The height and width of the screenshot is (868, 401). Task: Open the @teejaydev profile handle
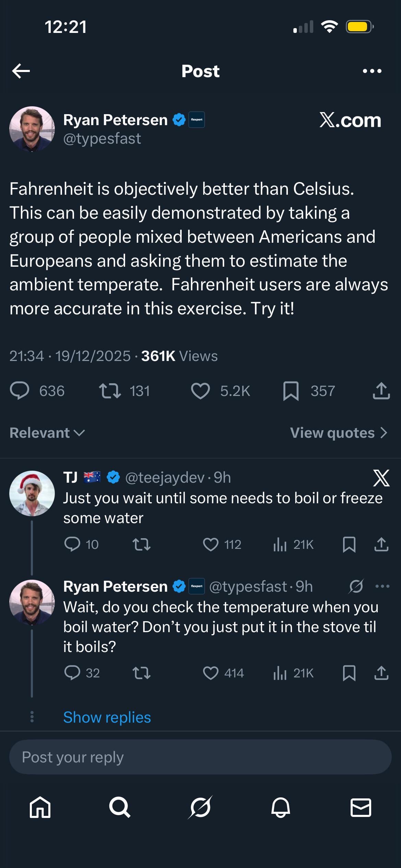[x=165, y=478]
